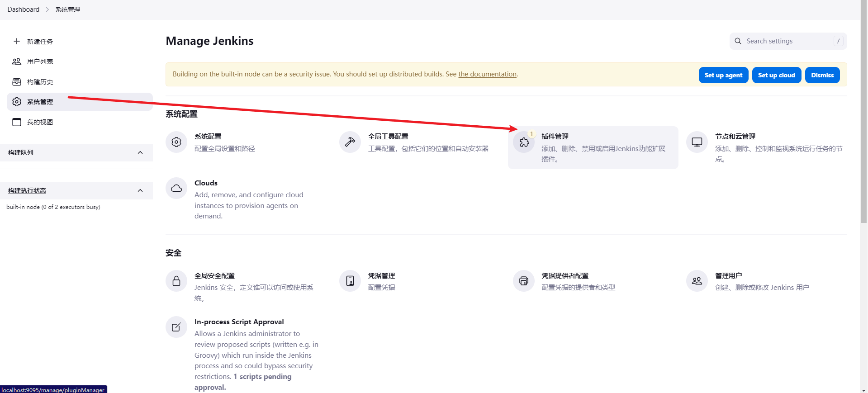Click the inbox icon beside 构建历史
This screenshot has width=868, height=393.
point(17,82)
